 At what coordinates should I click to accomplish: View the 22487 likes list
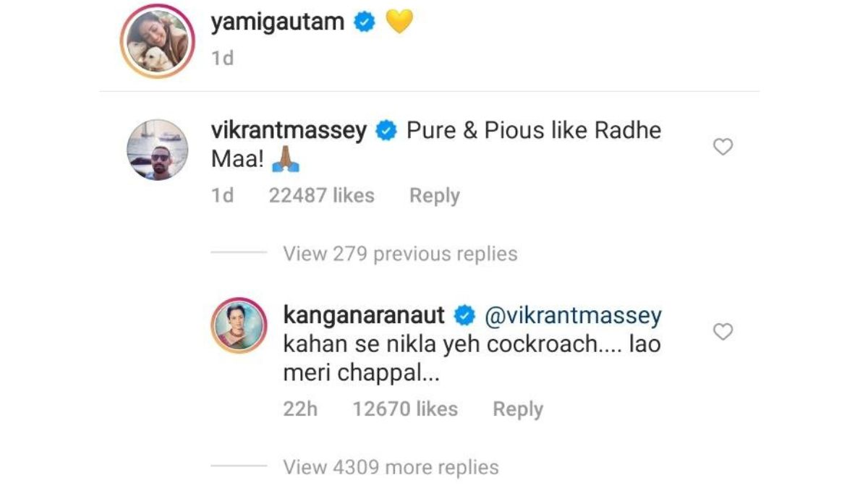322,195
